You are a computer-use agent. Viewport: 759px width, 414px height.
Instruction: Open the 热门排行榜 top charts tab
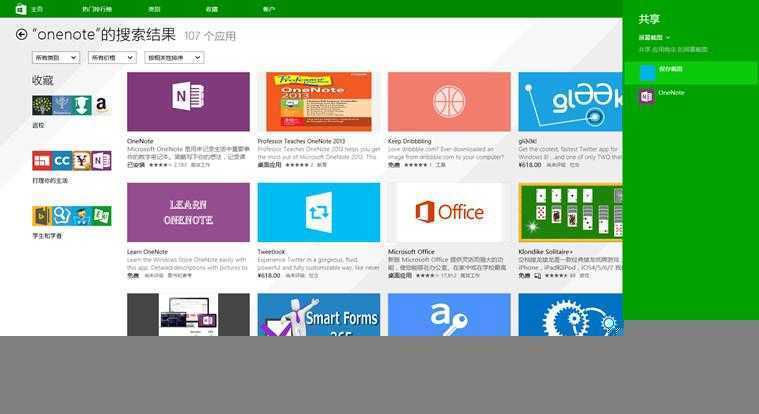[97, 9]
